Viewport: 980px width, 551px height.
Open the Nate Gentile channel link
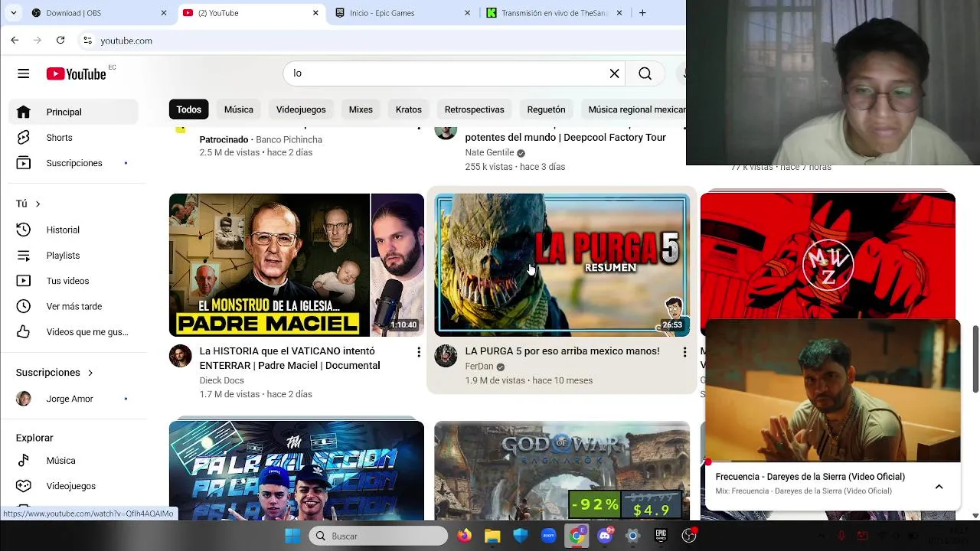489,152
